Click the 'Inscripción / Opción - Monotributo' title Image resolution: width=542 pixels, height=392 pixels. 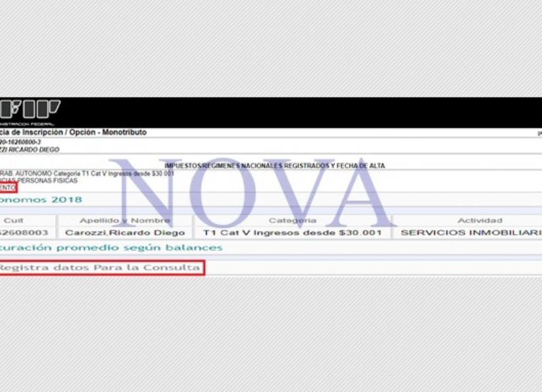pyautogui.click(x=75, y=133)
